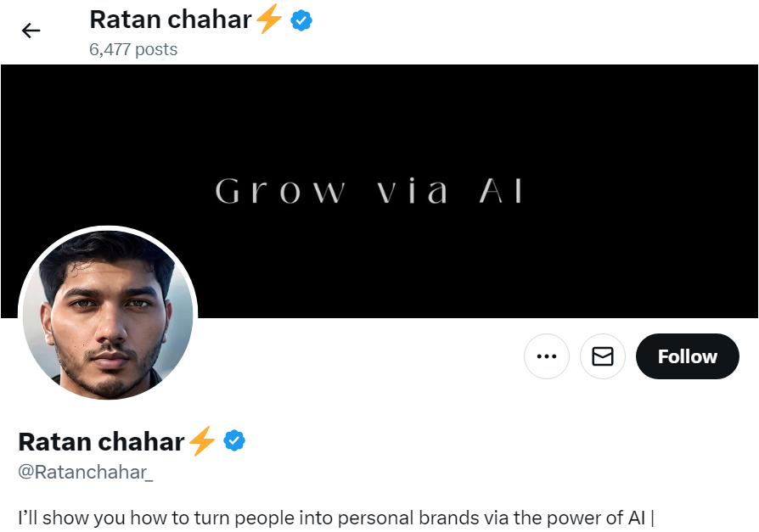Click the 6,477 posts count
The width and height of the screenshot is (759, 532).
coord(133,49)
